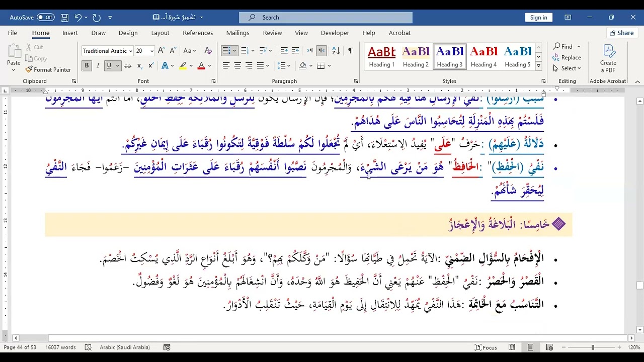The image size is (644, 362).
Task: Sort the selected text A to Z
Action: pyautogui.click(x=336, y=51)
